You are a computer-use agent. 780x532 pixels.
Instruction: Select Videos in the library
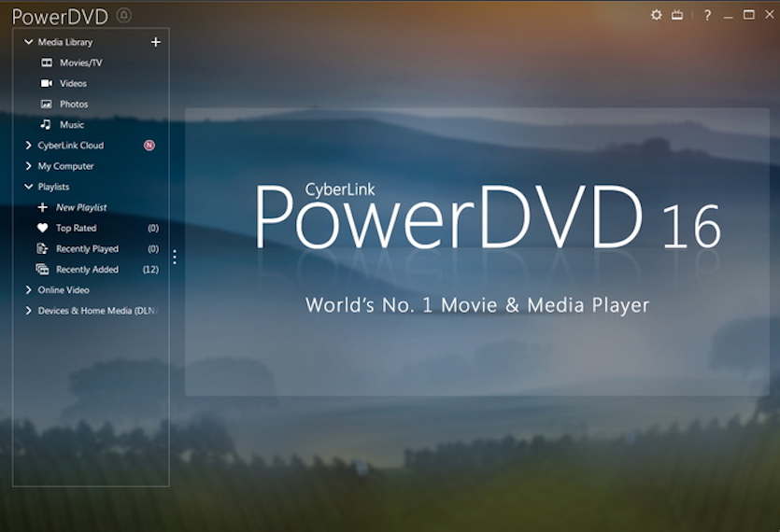[73, 83]
